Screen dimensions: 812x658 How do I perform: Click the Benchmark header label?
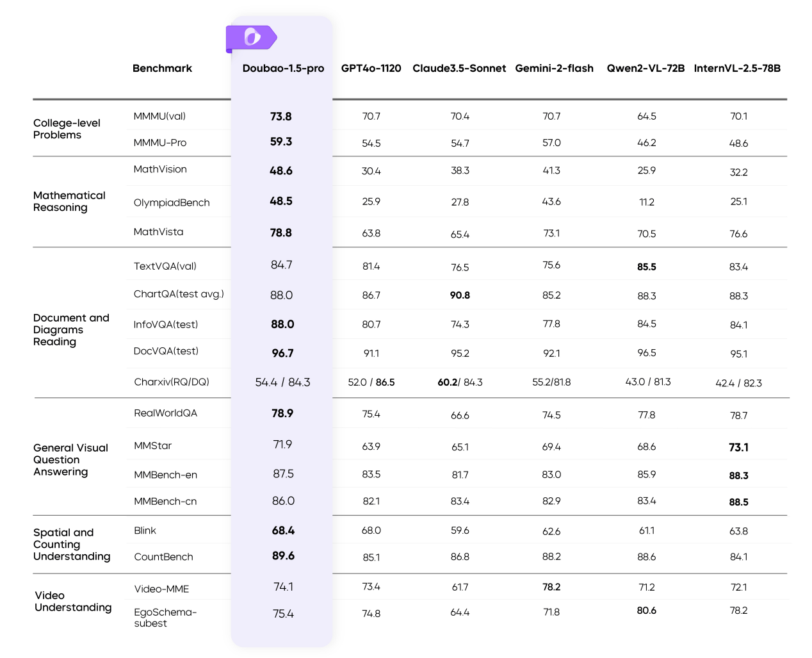162,69
